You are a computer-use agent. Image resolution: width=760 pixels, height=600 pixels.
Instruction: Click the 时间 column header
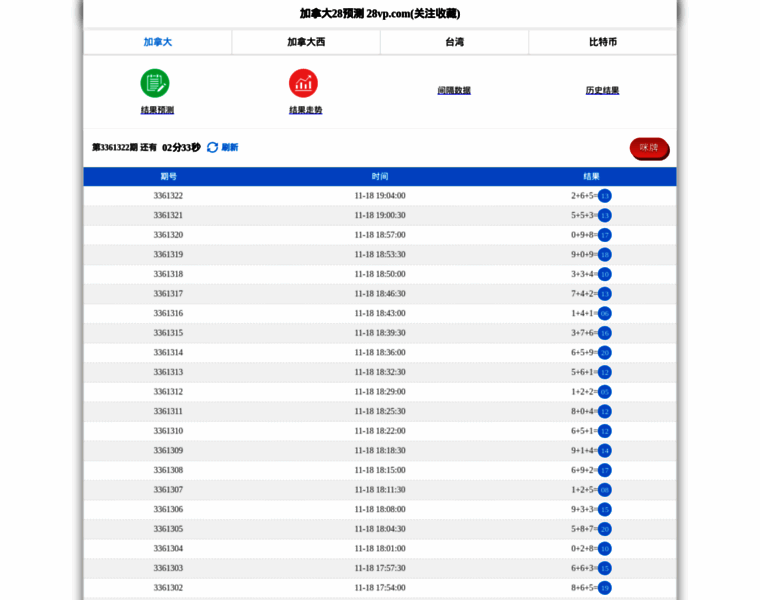click(x=380, y=176)
